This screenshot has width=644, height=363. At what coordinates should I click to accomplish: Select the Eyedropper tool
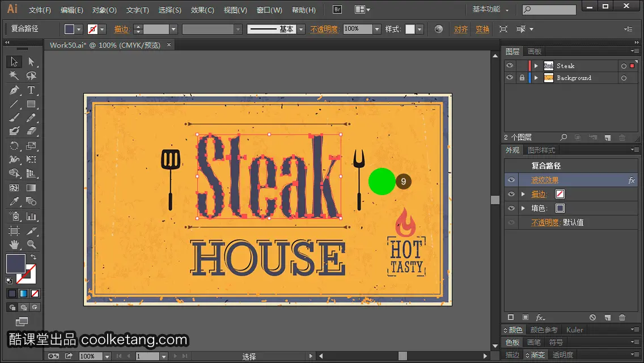14,201
